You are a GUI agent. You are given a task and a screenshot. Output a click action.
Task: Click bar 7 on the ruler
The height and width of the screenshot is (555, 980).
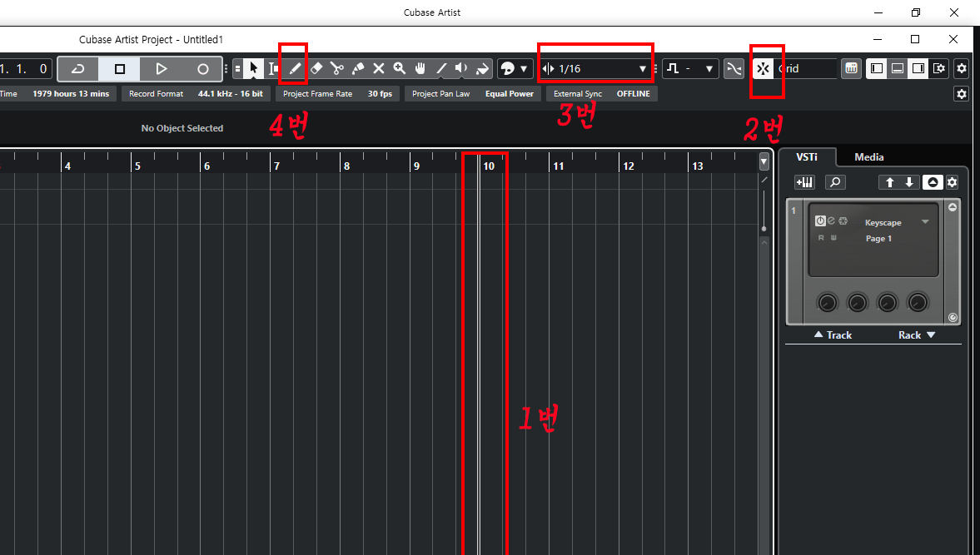pyautogui.click(x=277, y=166)
